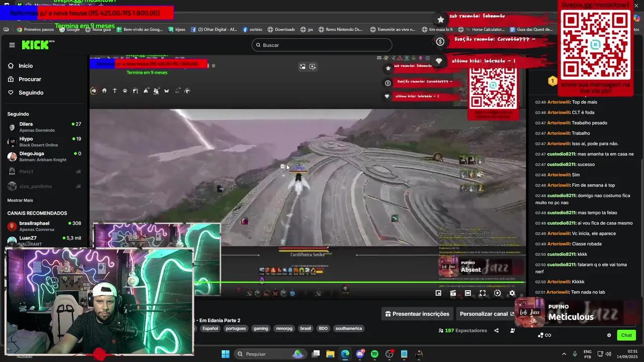This screenshot has width=644, height=362.
Task: Open Task View in taskbar
Action: (x=315, y=354)
